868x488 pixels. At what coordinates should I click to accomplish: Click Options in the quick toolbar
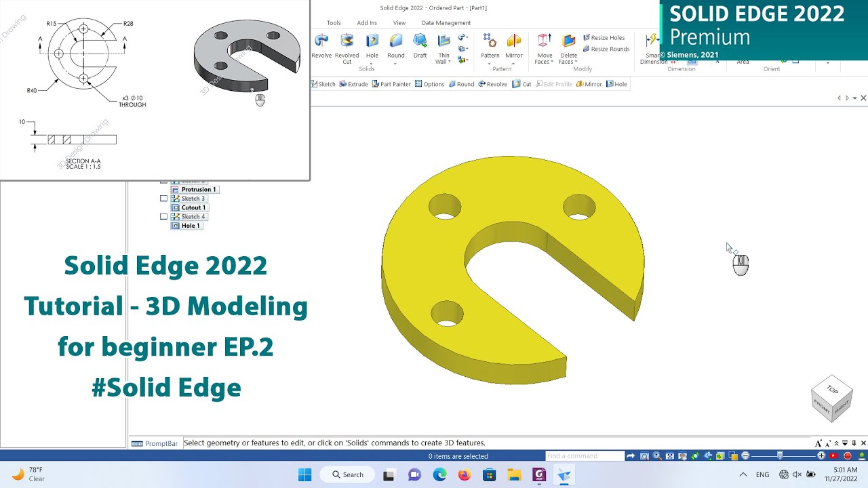pos(429,84)
